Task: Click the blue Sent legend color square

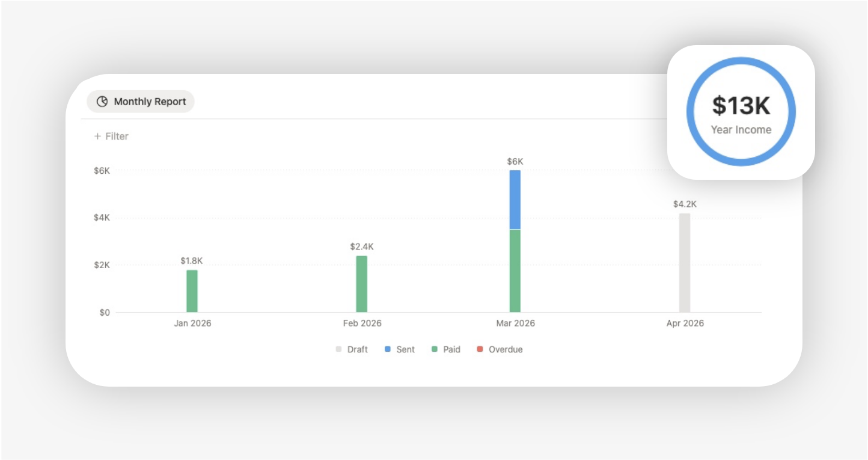Action: click(388, 349)
